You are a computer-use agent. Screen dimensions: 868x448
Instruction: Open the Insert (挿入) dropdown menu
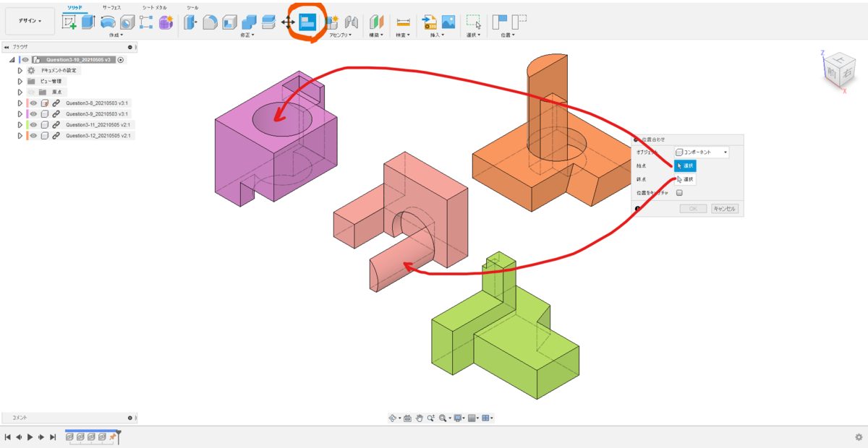click(437, 35)
